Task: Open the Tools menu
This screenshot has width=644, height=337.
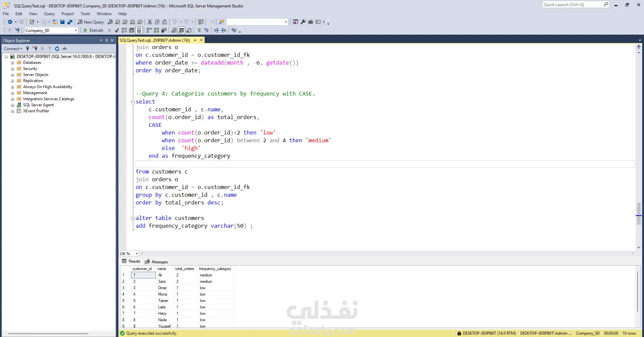Action: coord(85,14)
